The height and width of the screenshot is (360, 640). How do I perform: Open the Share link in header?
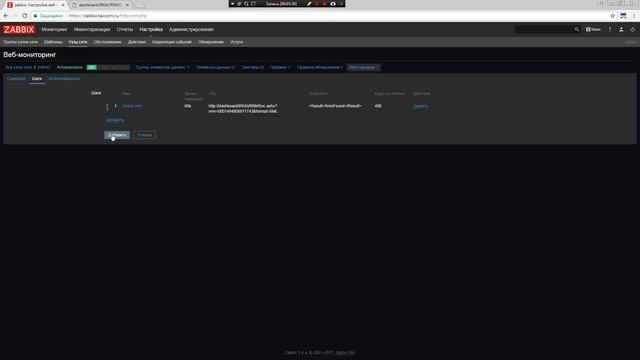593,29
